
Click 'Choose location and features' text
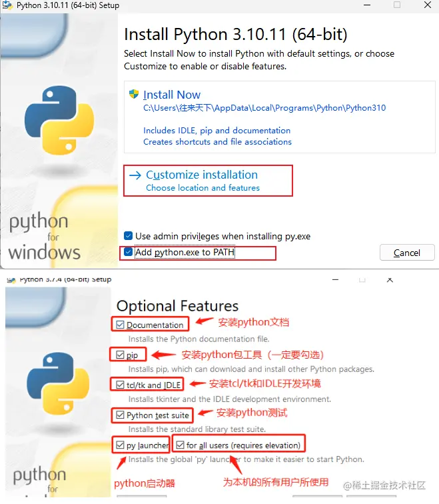pos(203,188)
